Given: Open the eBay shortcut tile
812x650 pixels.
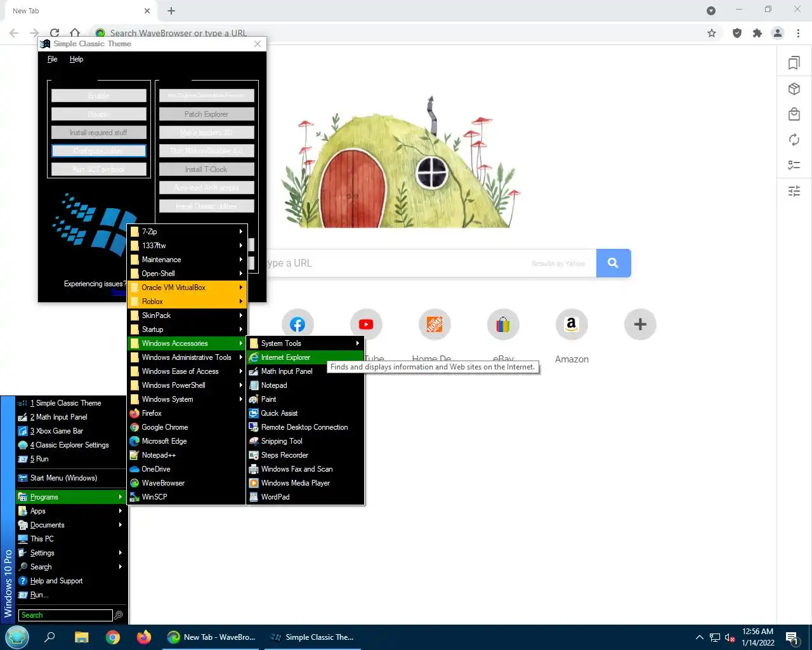Looking at the screenshot, I should coord(503,324).
